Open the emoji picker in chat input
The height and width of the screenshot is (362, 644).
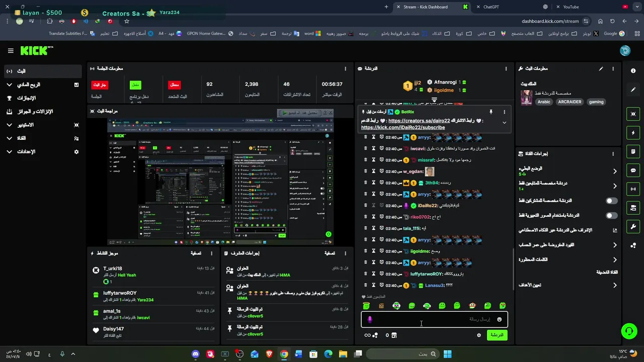pos(499,319)
